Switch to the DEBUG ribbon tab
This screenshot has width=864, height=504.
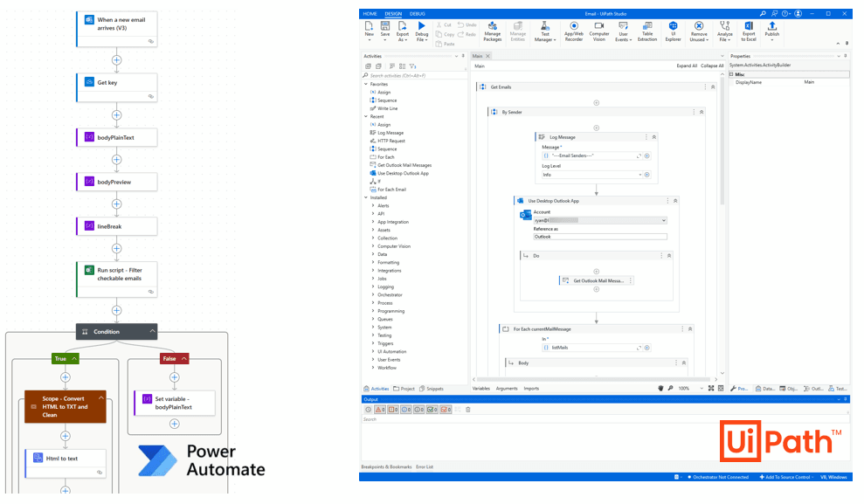418,14
